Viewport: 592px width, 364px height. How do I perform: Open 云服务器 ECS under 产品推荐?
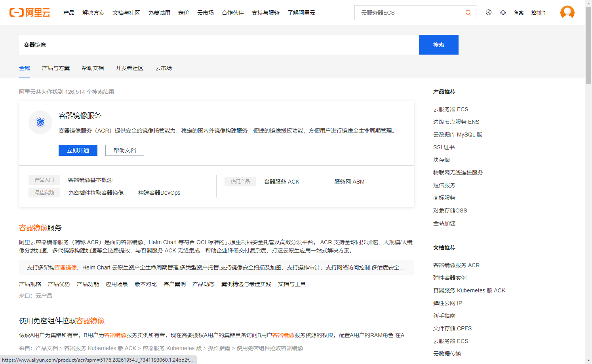point(451,109)
